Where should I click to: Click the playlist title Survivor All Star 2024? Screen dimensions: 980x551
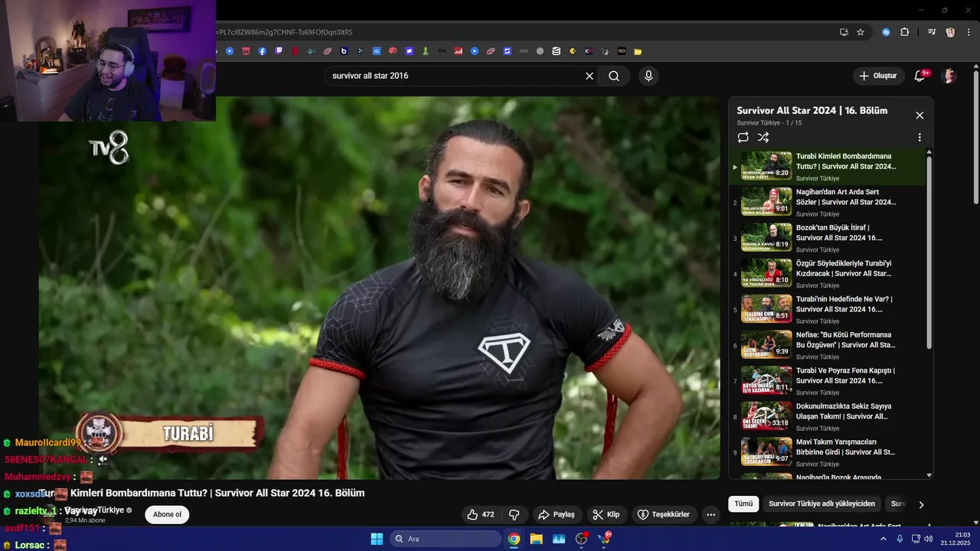(812, 110)
